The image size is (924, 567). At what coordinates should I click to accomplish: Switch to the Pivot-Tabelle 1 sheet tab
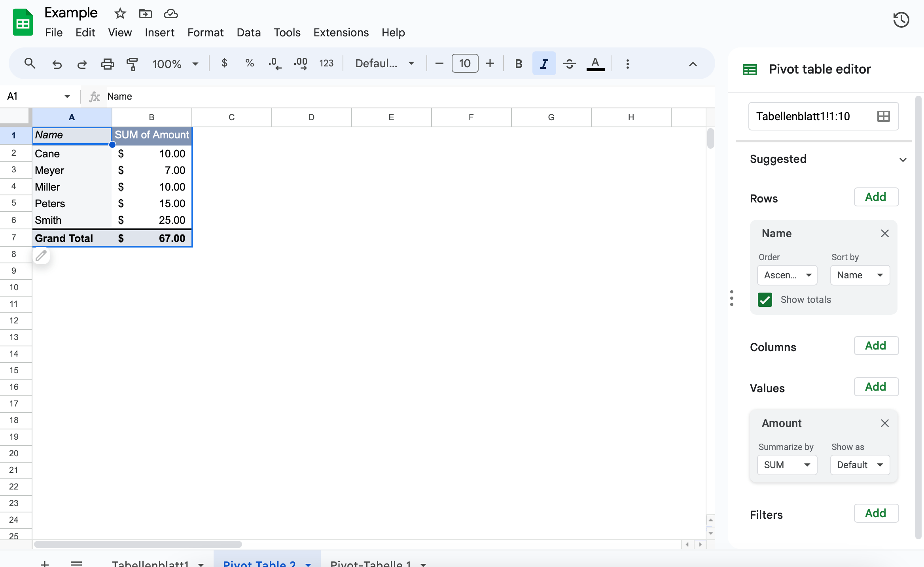371,563
